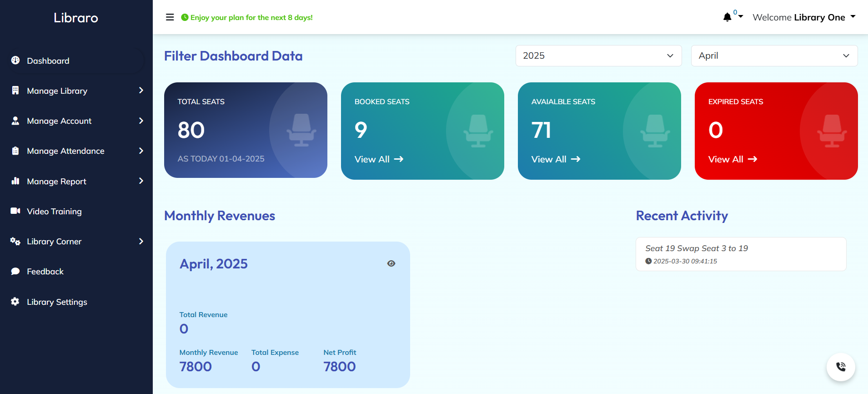Click the Feedback speech bubble icon
The height and width of the screenshot is (394, 868).
(15, 271)
